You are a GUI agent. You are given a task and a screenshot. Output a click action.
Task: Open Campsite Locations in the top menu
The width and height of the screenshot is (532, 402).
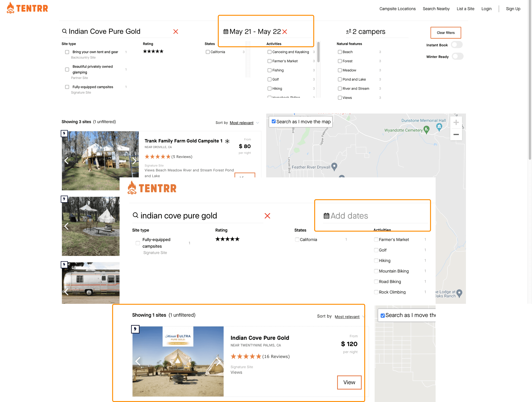(397, 9)
